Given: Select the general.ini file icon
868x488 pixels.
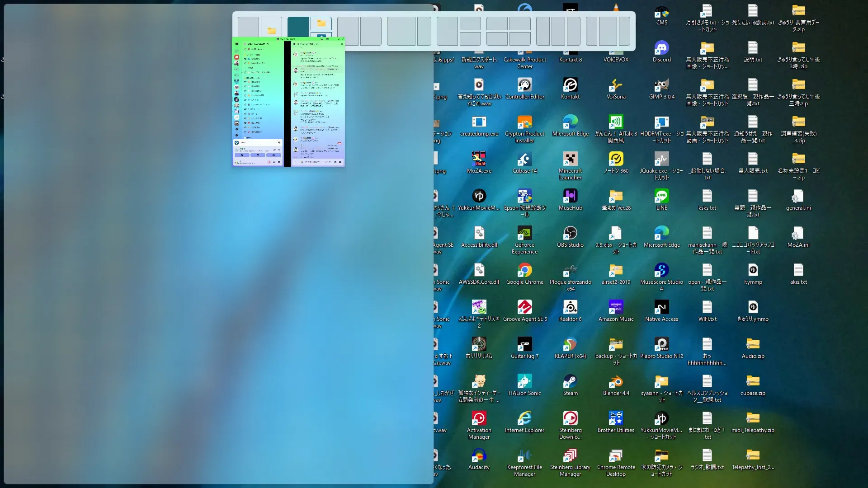Looking at the screenshot, I should (798, 197).
